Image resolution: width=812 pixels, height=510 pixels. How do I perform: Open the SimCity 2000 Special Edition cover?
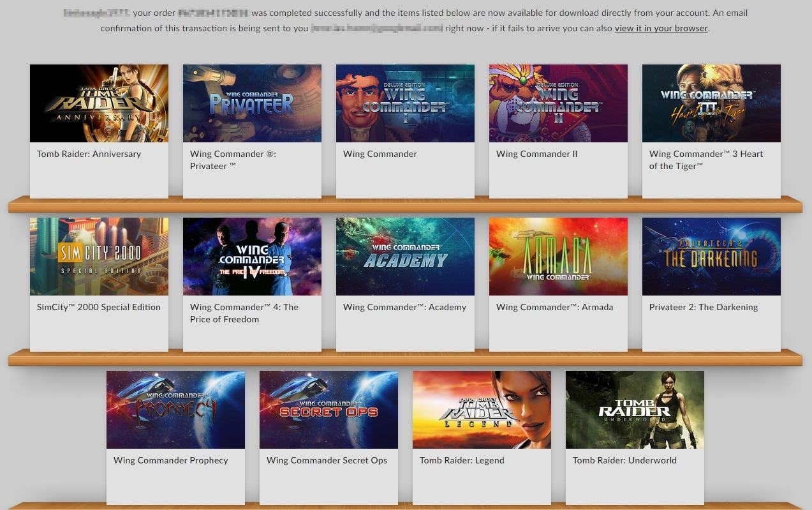click(x=99, y=257)
